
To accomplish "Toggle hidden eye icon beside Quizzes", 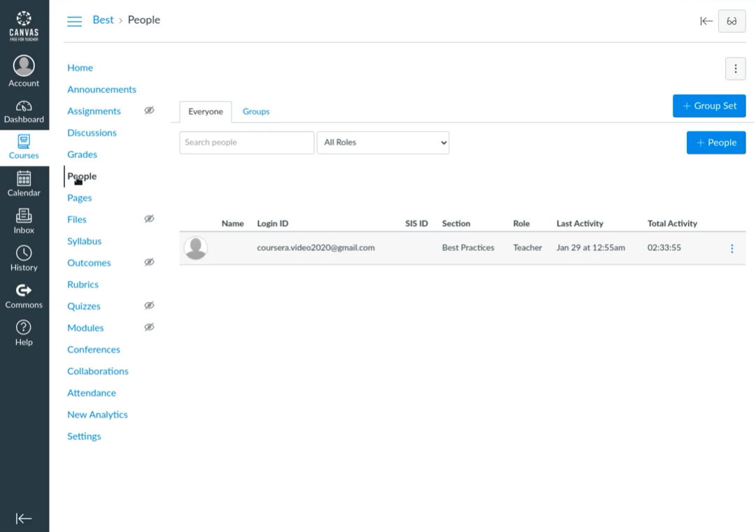I will click(x=149, y=305).
